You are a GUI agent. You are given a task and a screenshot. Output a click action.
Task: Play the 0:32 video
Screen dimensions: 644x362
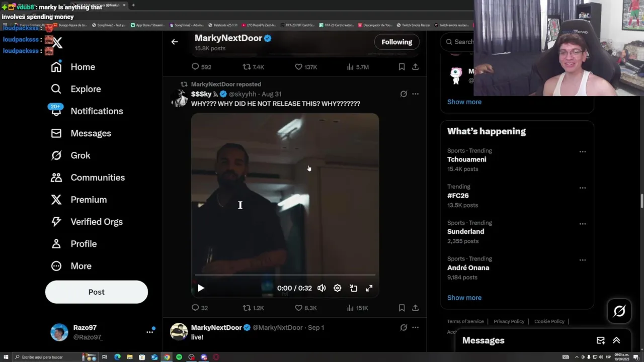coord(201,288)
